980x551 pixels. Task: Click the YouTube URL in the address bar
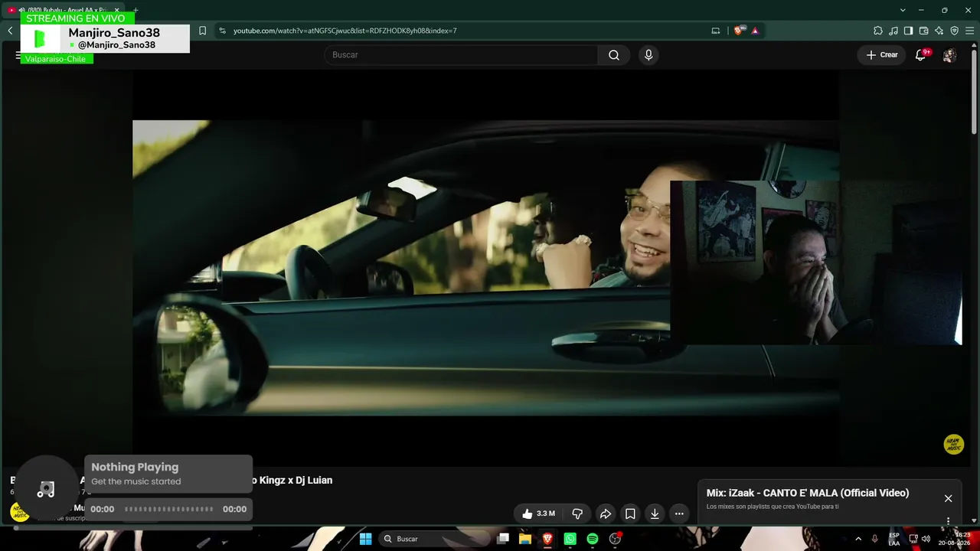click(345, 31)
